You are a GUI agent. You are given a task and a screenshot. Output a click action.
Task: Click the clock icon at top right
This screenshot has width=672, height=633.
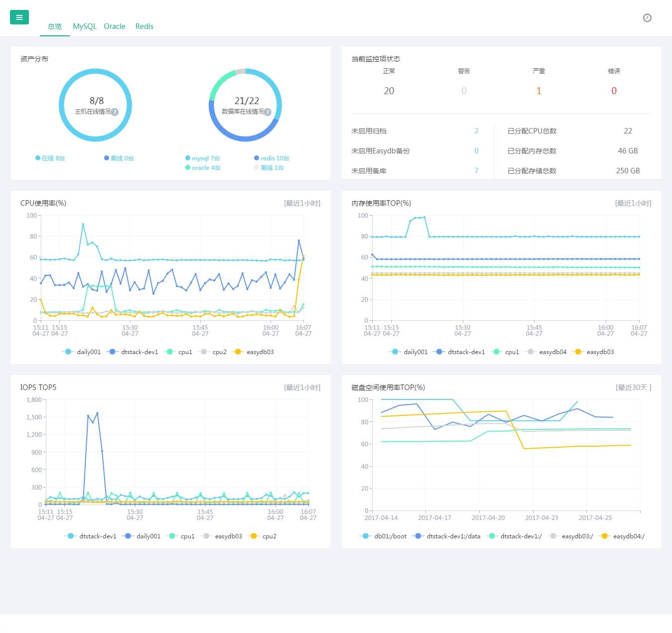pyautogui.click(x=647, y=18)
